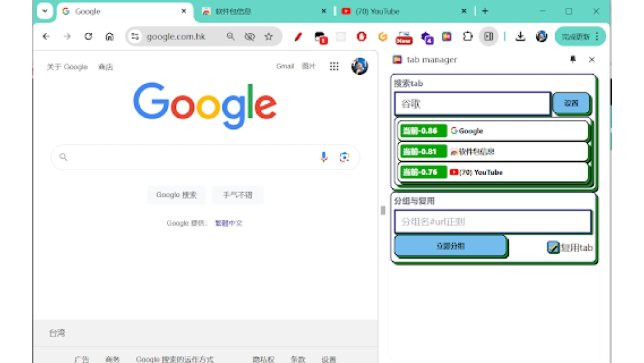Click the 搜索tab input containing 谷歌
The image size is (644, 363).
(472, 104)
